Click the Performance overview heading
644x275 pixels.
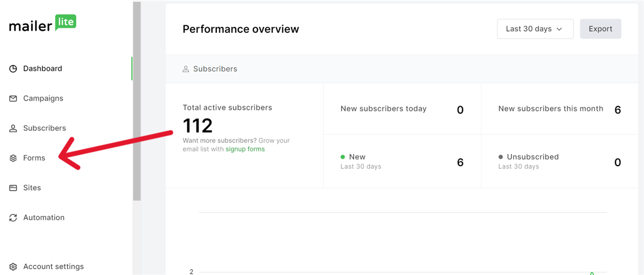pyautogui.click(x=241, y=29)
